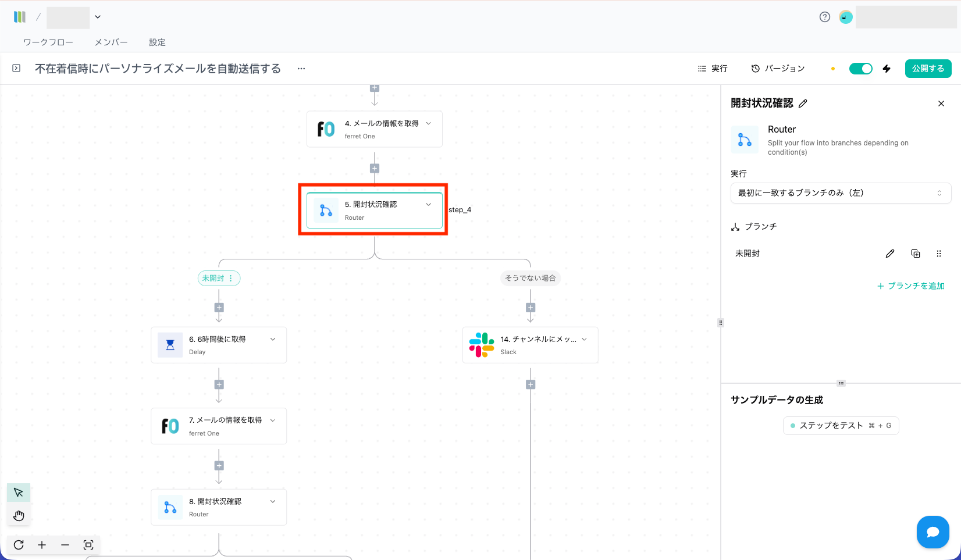Open the 設定 tab

[157, 42]
